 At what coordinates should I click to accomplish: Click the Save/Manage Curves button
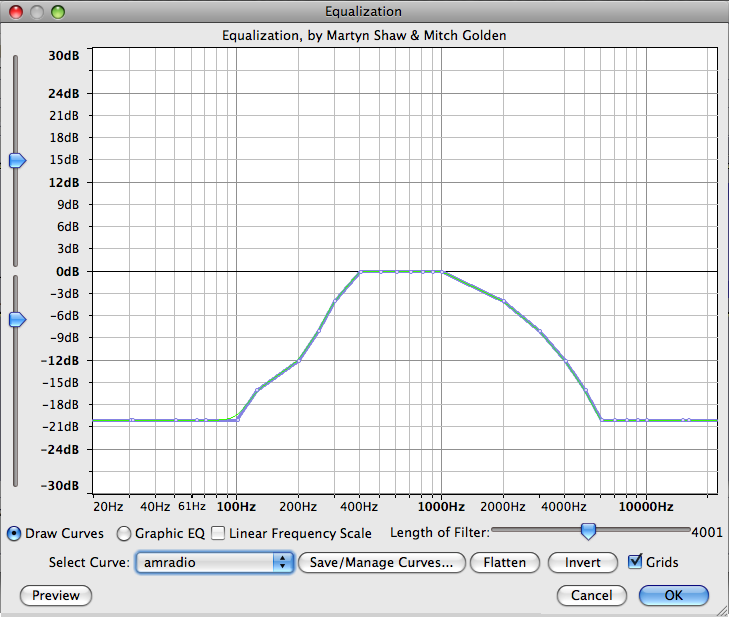[x=380, y=563]
